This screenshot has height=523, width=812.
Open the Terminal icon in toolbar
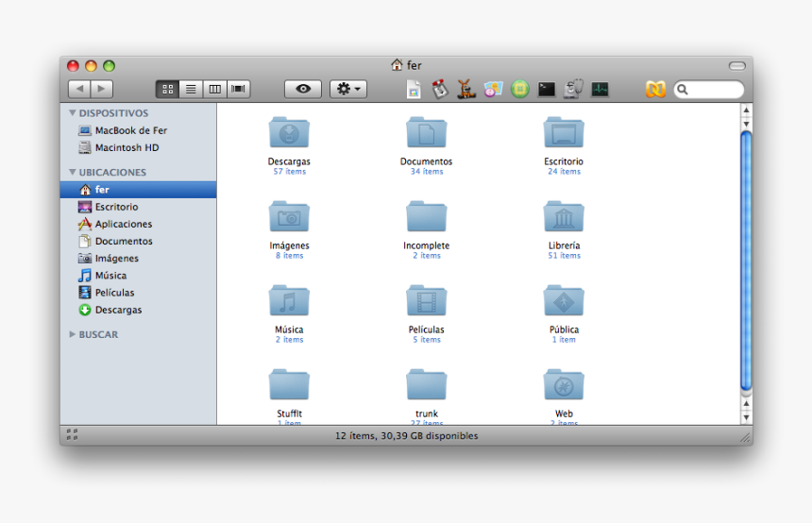(x=547, y=90)
